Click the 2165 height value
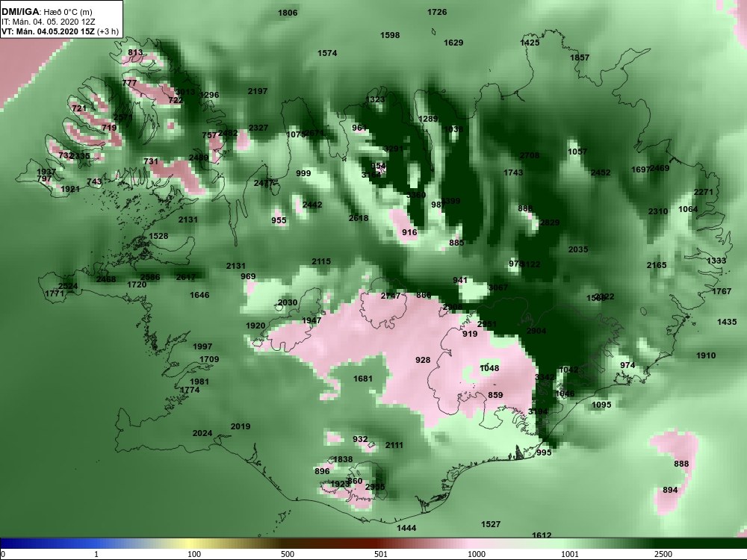This screenshot has height=560, width=747. [x=657, y=265]
